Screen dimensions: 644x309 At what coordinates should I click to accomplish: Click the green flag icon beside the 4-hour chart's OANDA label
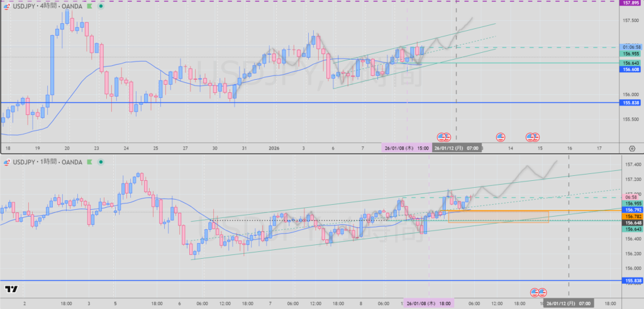[x=89, y=7]
